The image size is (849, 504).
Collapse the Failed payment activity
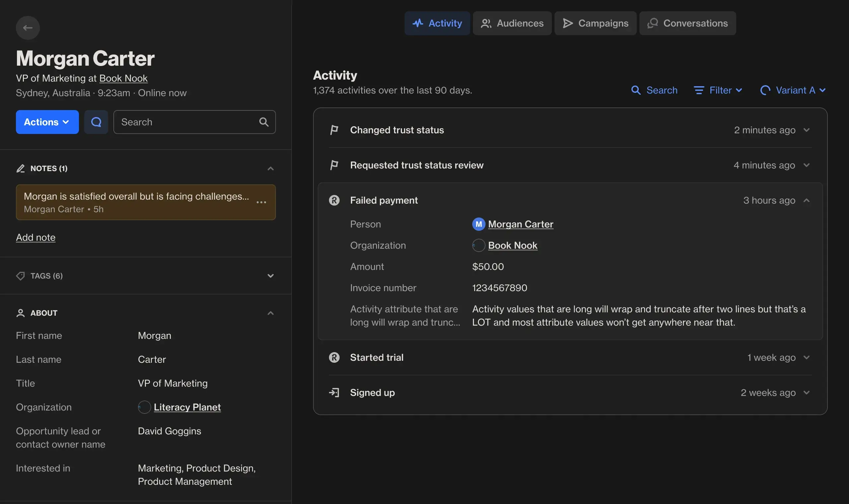tap(807, 200)
